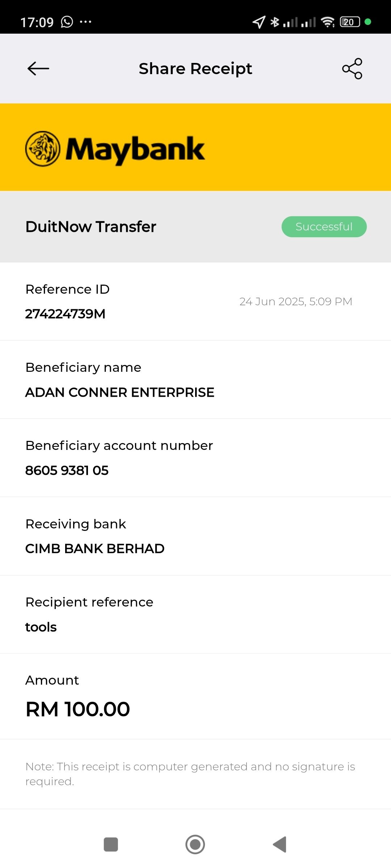Tap the Share Receipt title
This screenshot has height=868, width=391.
click(195, 69)
